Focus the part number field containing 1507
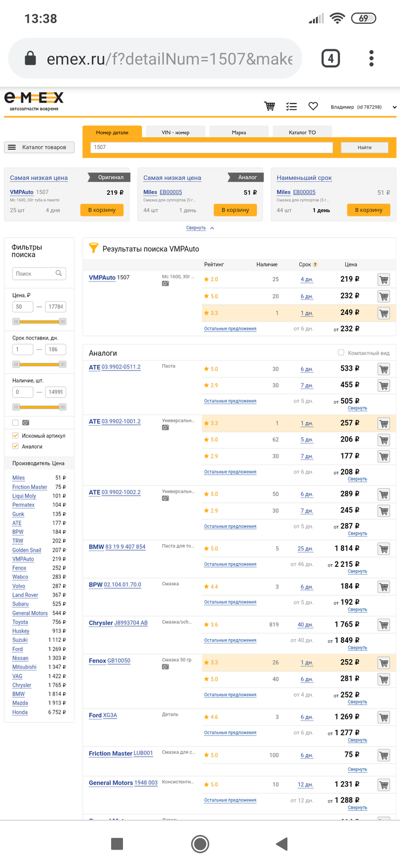 click(x=211, y=147)
